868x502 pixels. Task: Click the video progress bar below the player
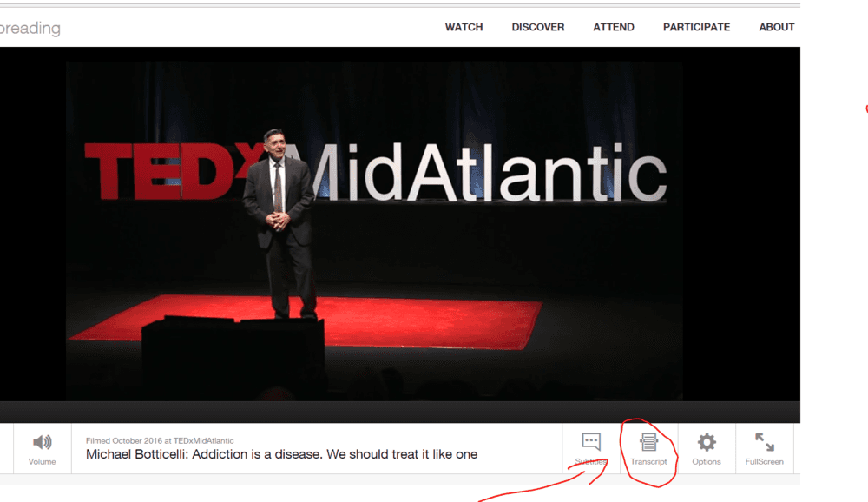pos(399,413)
